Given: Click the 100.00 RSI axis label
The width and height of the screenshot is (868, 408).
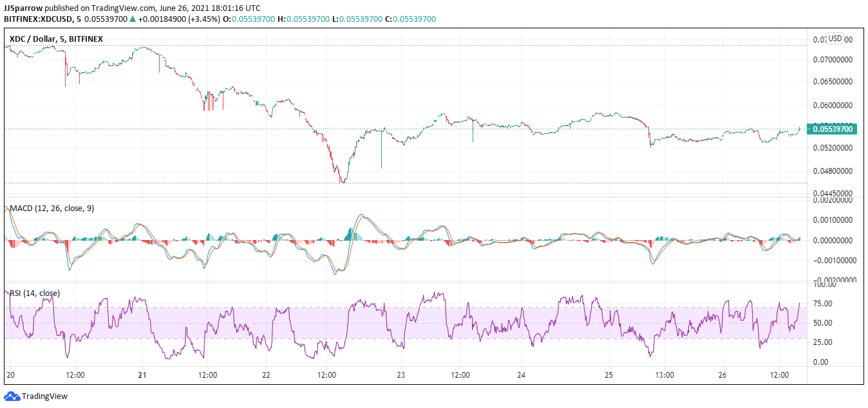Looking at the screenshot, I should click(826, 284).
